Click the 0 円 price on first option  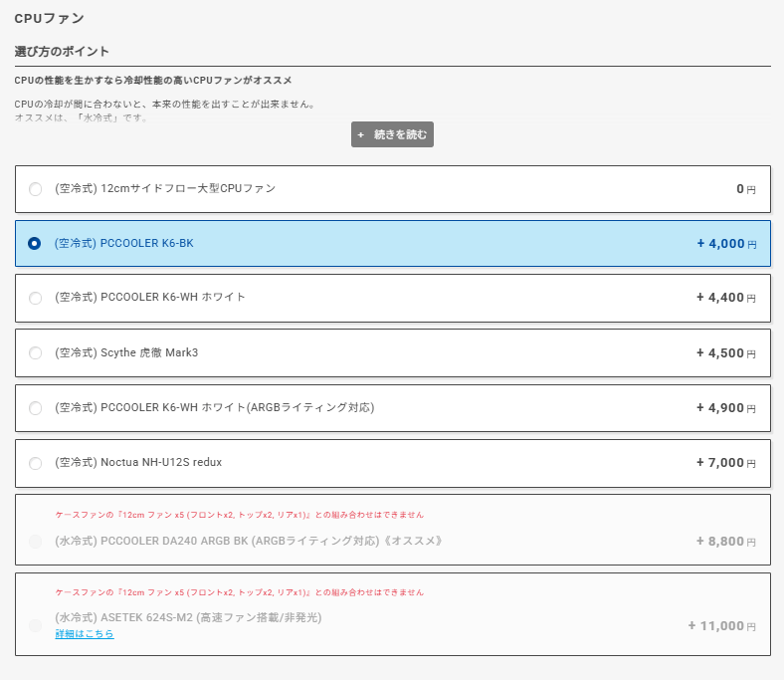745,189
